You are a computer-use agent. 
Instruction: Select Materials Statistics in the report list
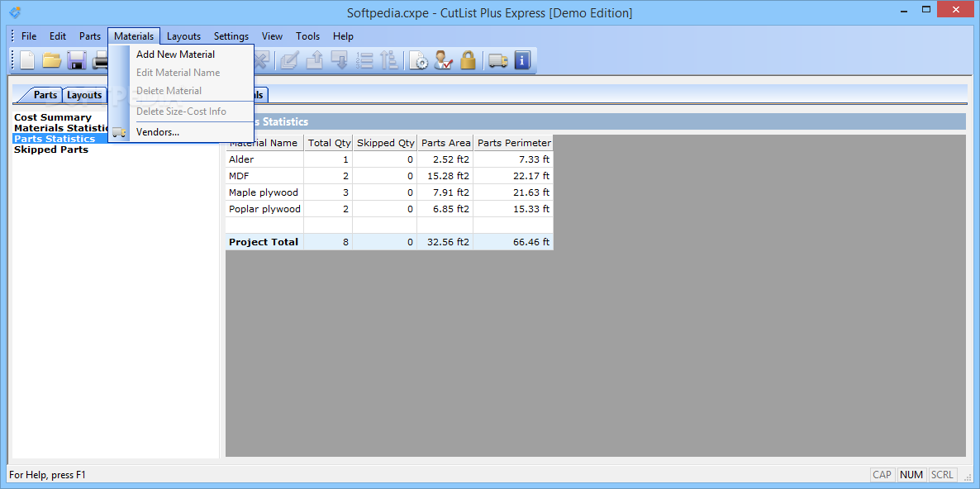pyautogui.click(x=61, y=128)
